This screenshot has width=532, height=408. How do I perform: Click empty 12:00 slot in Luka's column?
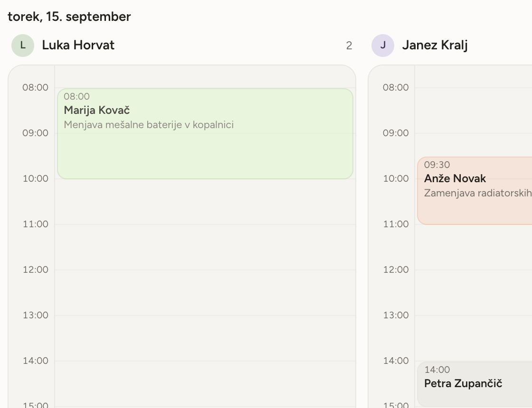205,293
